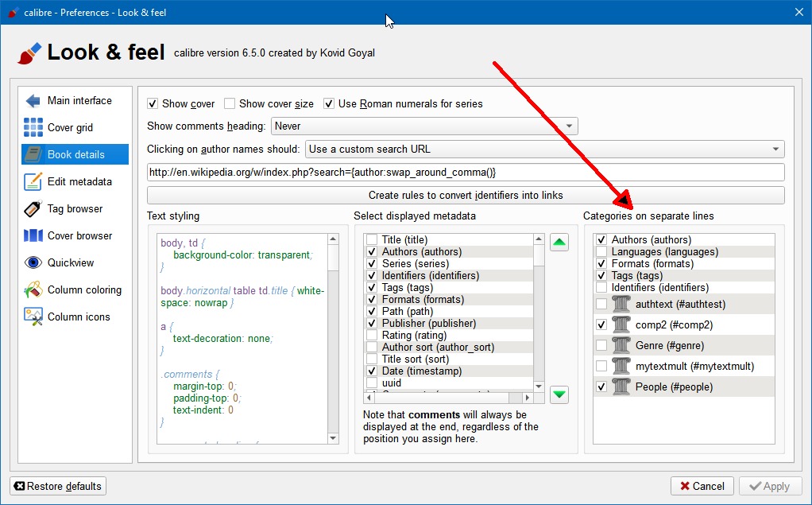Click the Main interface back arrow icon
Image resolution: width=812 pixels, height=505 pixels.
(33, 100)
